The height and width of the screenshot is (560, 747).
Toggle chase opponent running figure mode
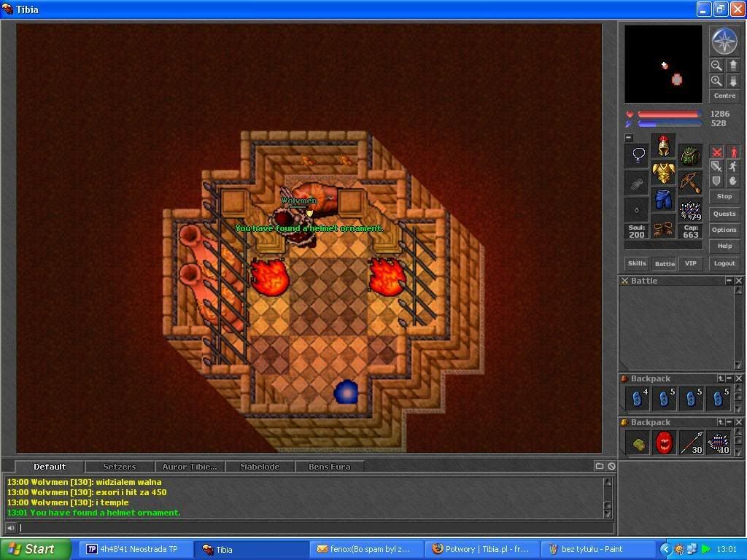coord(732,166)
